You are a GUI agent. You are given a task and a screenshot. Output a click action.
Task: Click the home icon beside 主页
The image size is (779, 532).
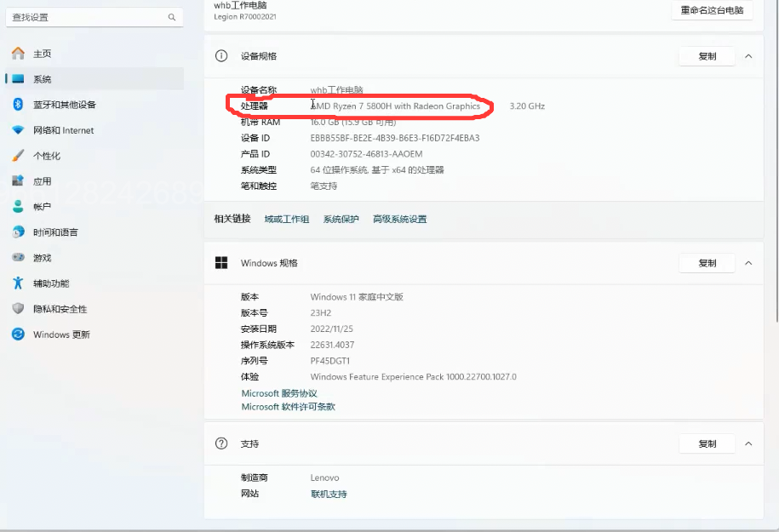[x=18, y=53]
